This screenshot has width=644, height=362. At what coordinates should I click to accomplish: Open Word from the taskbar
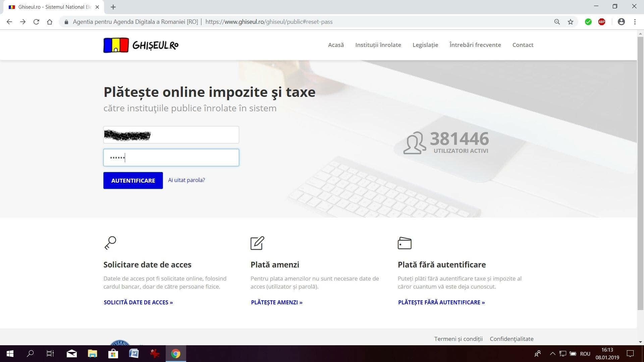click(134, 354)
